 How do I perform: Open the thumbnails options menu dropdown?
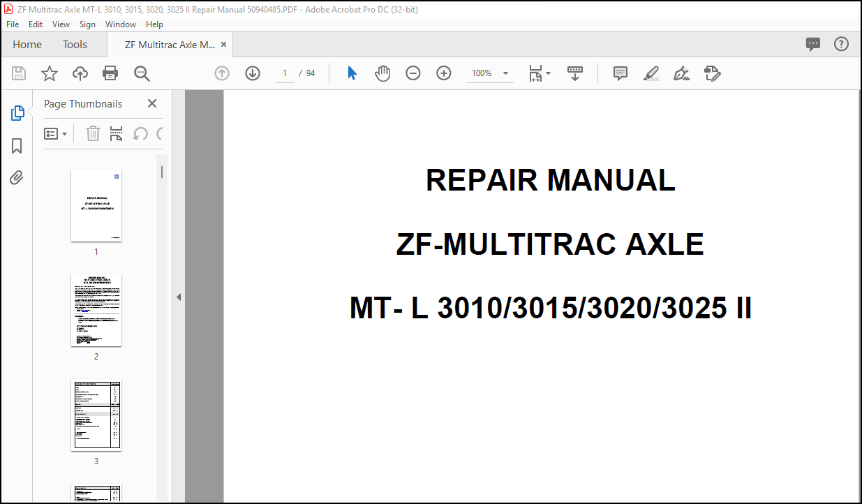[x=56, y=133]
